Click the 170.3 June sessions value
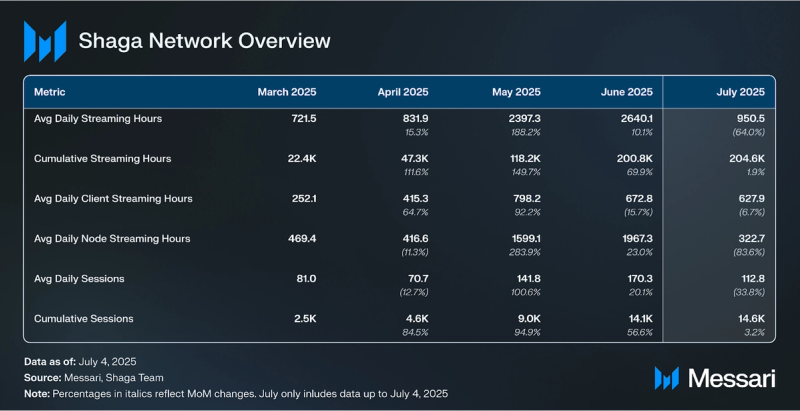Screen dimensions: 800x411 (x=639, y=279)
